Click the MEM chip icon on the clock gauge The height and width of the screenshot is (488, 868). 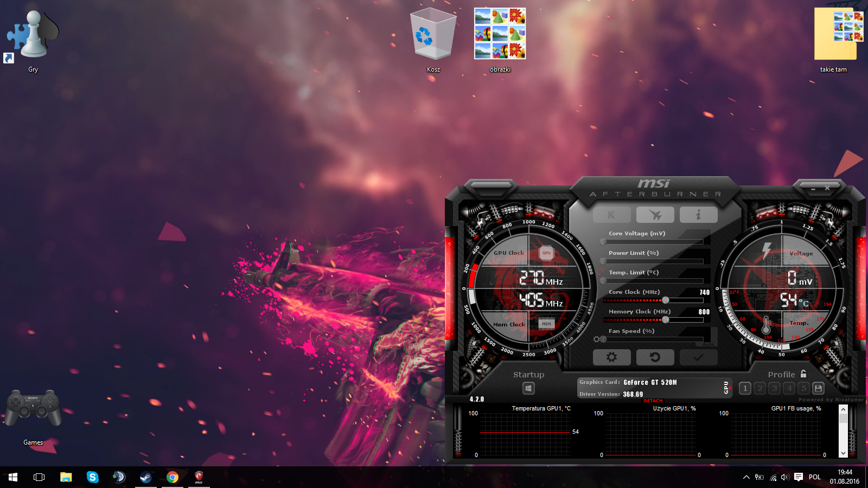[x=546, y=324]
